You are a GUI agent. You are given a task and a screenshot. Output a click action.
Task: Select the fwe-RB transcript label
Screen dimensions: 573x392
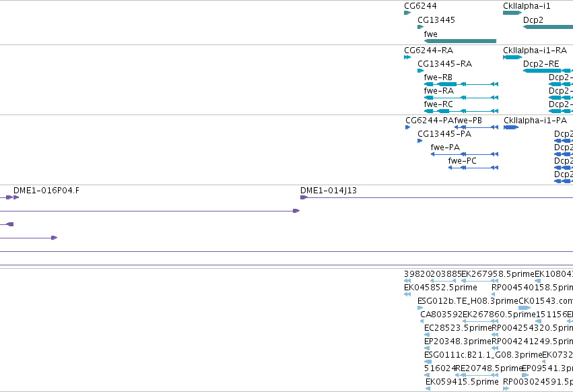tap(438, 77)
